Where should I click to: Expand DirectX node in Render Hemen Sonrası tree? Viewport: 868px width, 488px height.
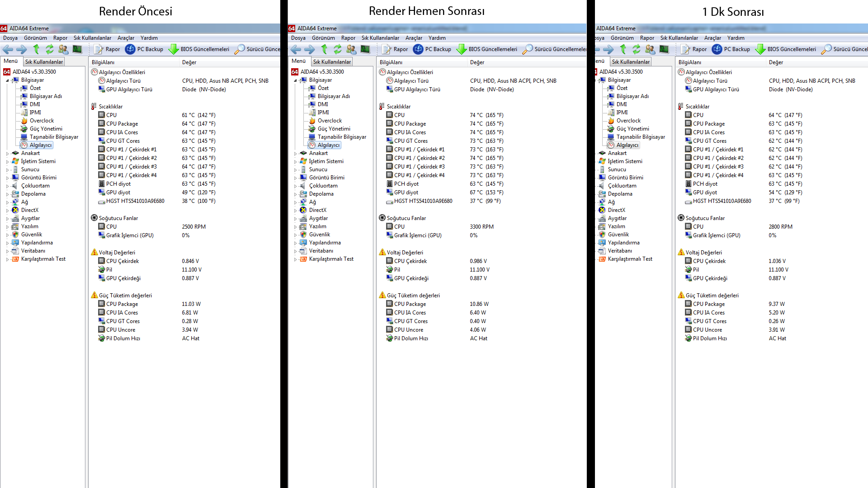click(295, 211)
